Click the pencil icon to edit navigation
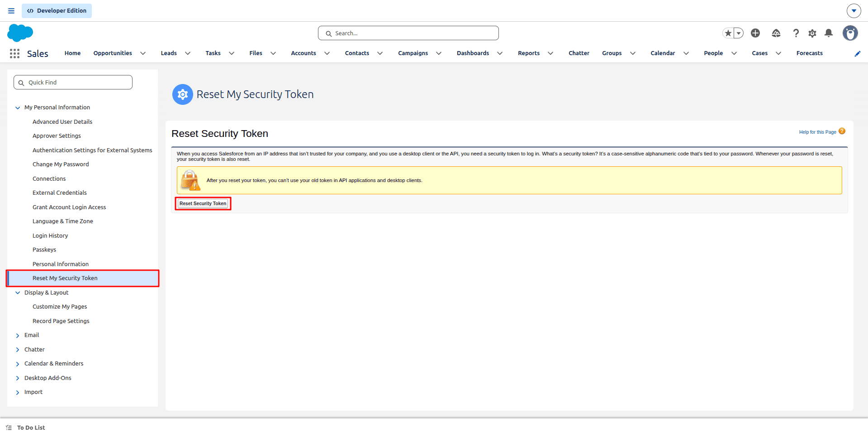Viewport: 868px width, 436px height. coord(857,53)
